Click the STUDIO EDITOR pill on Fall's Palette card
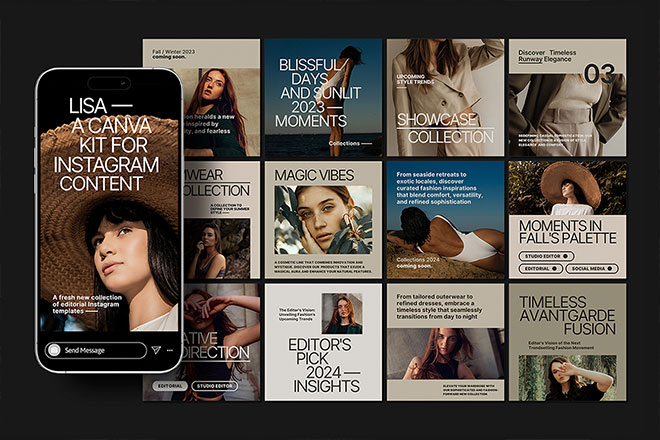Screen dimensions: 660x440 point(546,256)
